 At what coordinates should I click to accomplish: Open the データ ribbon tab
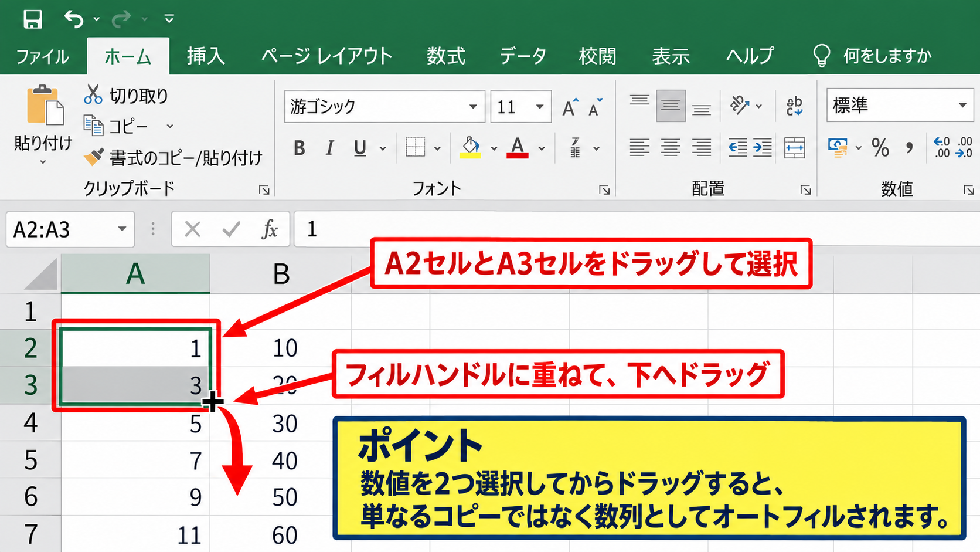523,56
